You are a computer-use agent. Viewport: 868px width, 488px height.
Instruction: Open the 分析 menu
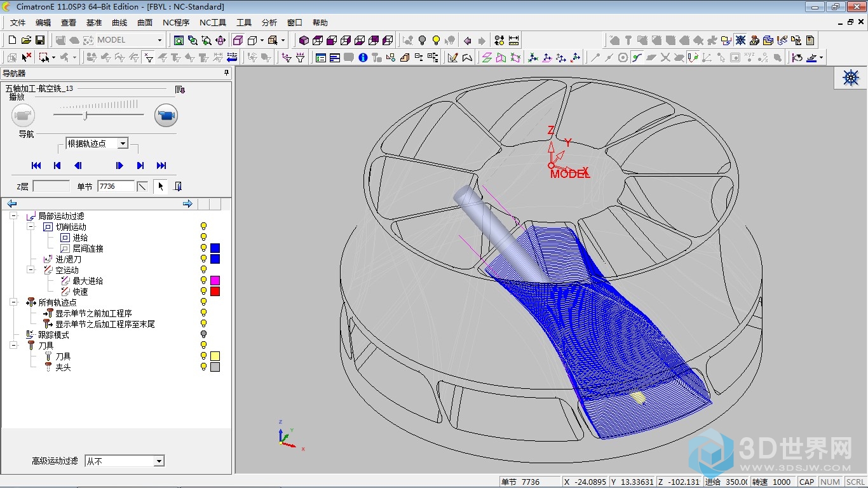(269, 23)
